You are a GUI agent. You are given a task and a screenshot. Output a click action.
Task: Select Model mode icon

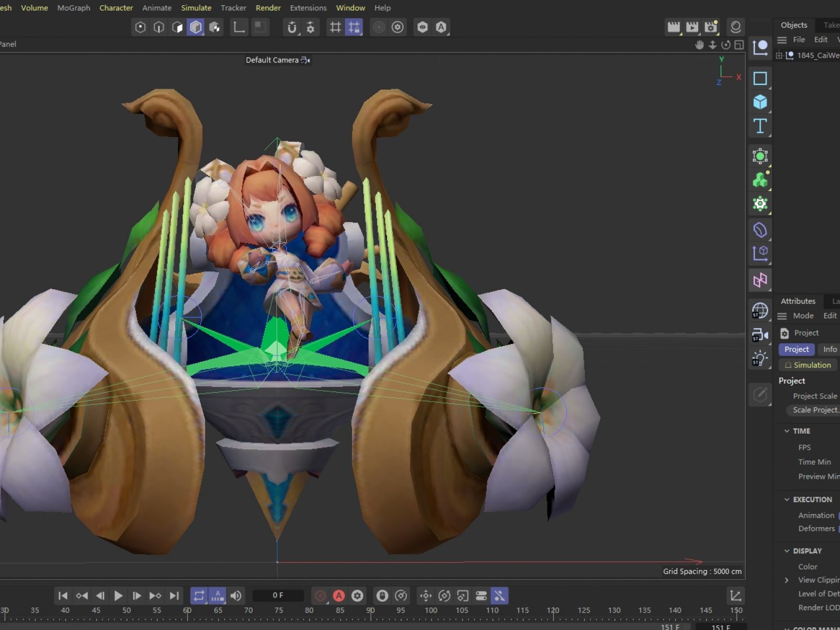pyautogui.click(x=196, y=27)
